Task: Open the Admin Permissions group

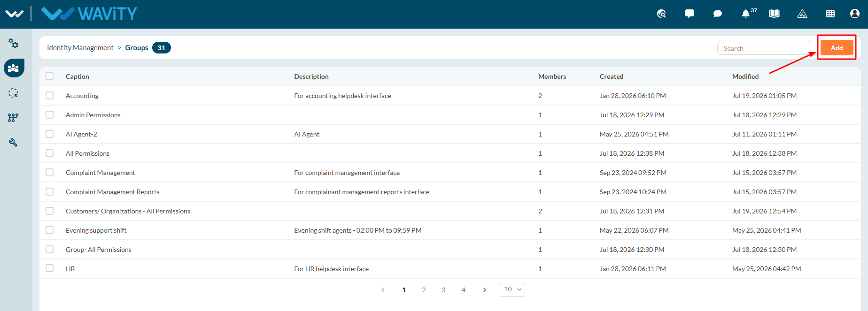Action: (x=93, y=115)
